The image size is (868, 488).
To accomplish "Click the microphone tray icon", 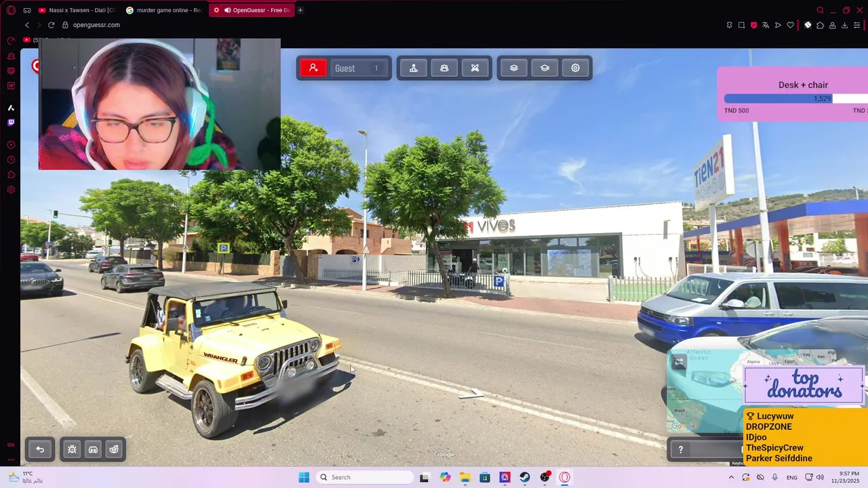I will coord(775,477).
